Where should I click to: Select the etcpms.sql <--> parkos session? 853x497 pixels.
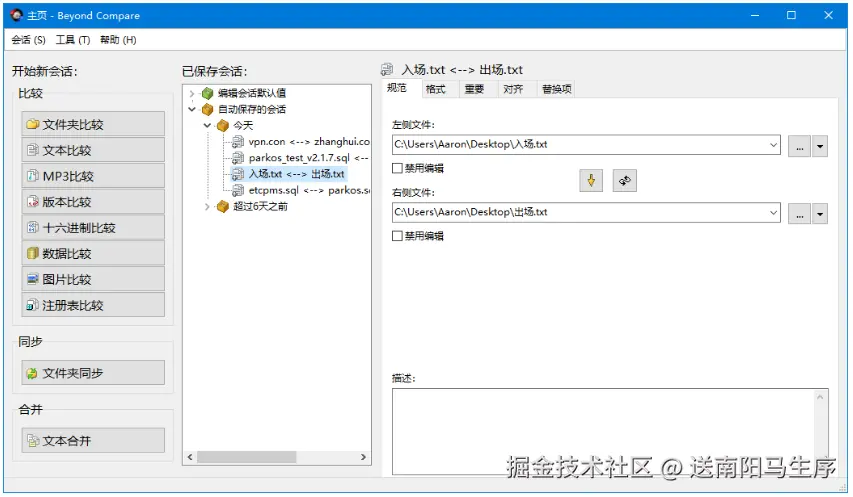(x=309, y=190)
